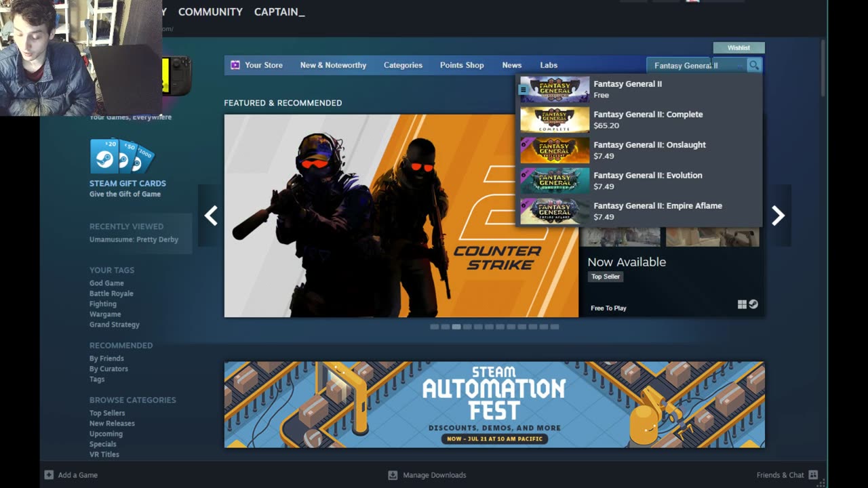The width and height of the screenshot is (868, 488).
Task: Click the store page vertical scrollbar
Action: [823, 68]
